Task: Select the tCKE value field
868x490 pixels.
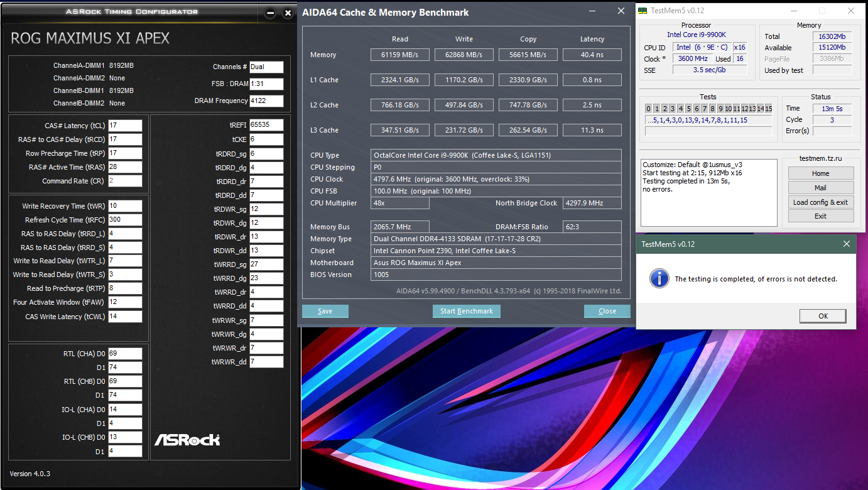Action: pyautogui.click(x=266, y=139)
